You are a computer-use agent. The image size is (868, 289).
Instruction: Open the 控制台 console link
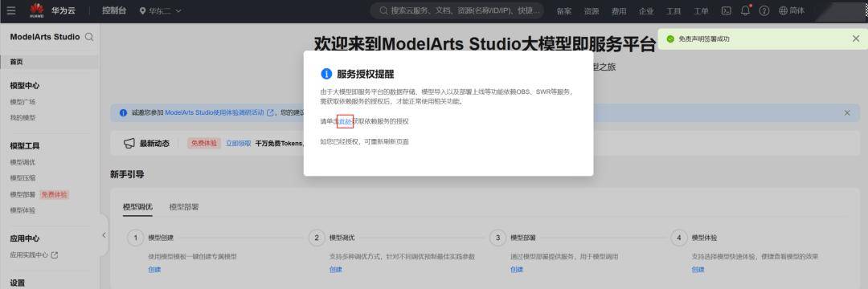(114, 10)
